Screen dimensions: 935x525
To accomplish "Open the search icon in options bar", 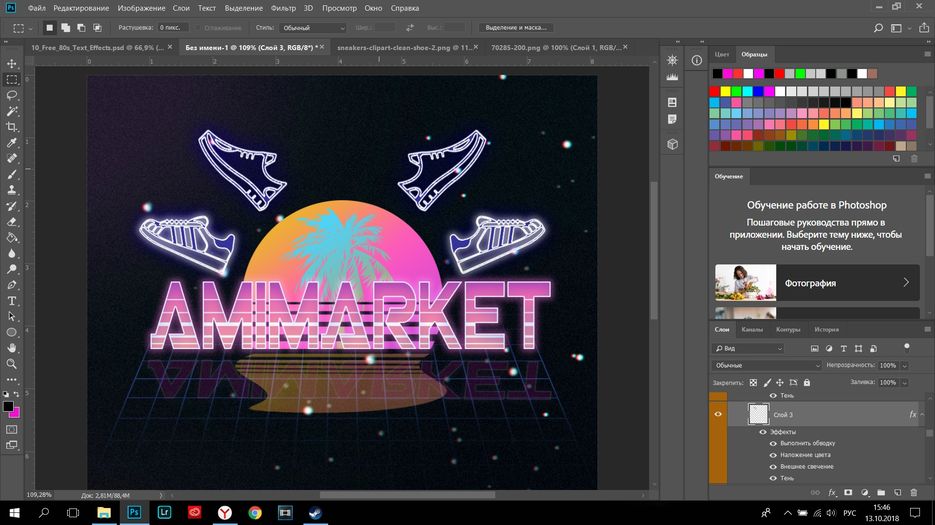I will tap(878, 28).
